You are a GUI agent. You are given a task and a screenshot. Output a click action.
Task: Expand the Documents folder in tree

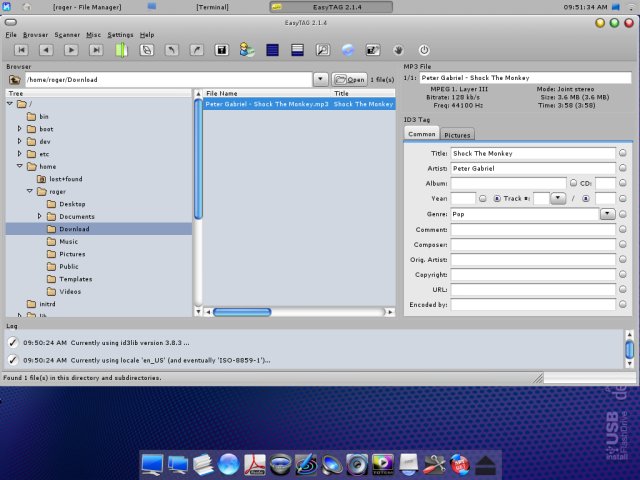(40, 216)
